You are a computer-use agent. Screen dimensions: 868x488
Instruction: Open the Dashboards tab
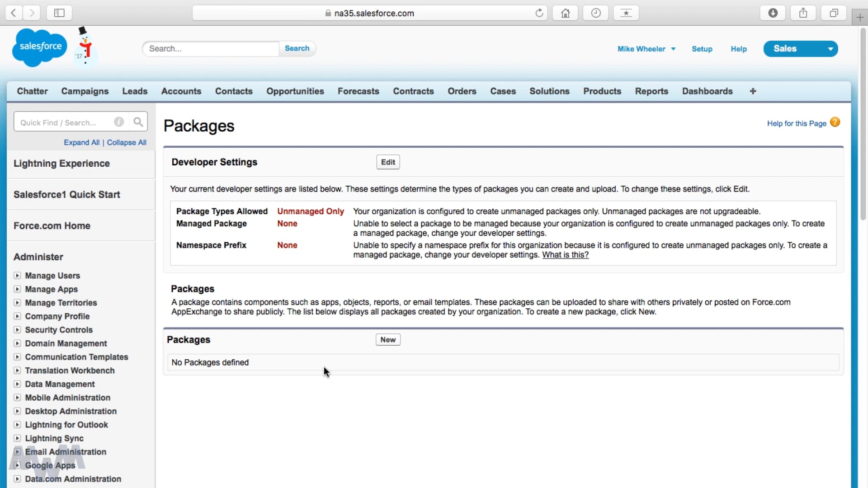pos(708,91)
